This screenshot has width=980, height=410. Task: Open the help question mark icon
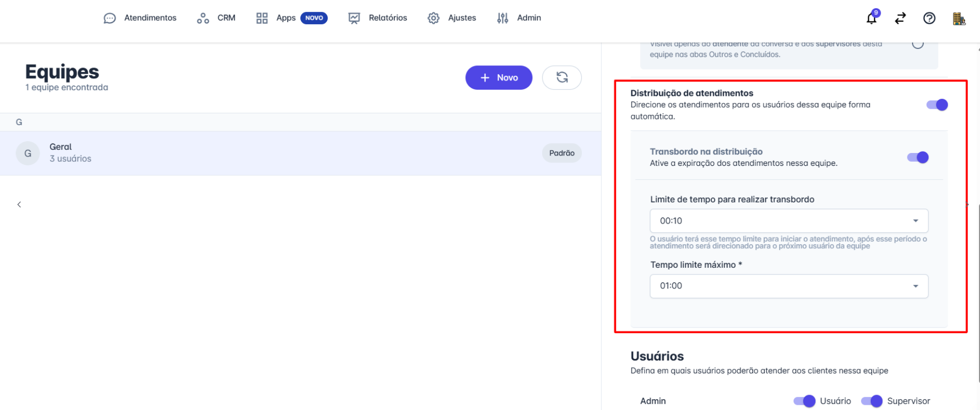(x=929, y=19)
